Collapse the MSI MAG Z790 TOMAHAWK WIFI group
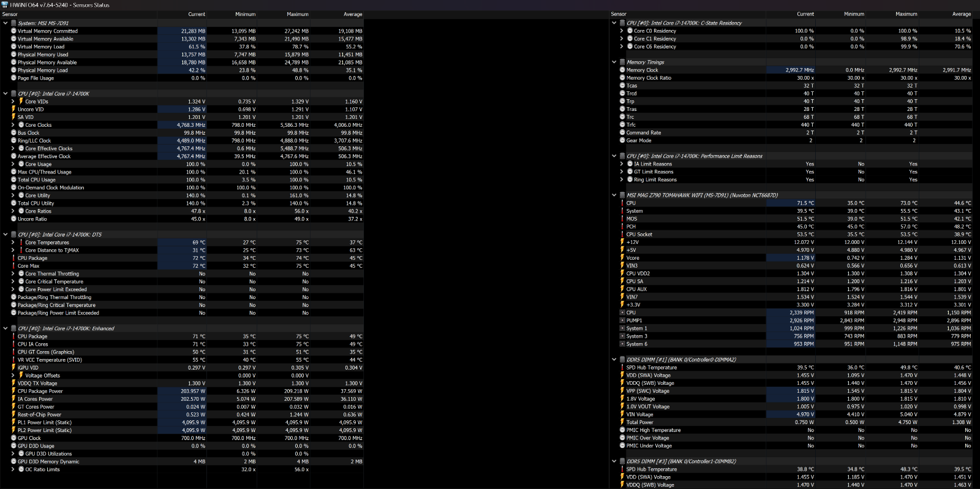This screenshot has height=489, width=980. pos(614,195)
